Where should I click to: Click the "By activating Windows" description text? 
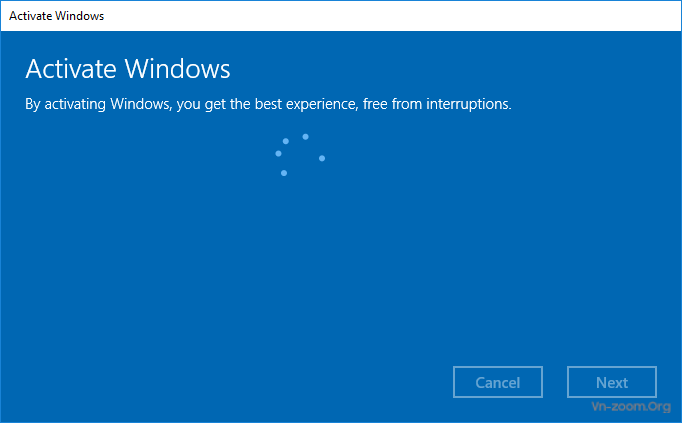point(268,104)
